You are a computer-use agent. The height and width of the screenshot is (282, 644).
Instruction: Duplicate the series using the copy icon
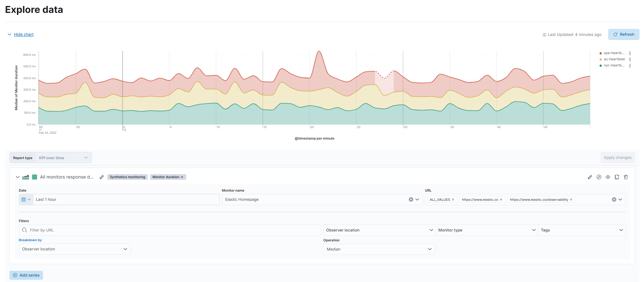click(x=617, y=177)
